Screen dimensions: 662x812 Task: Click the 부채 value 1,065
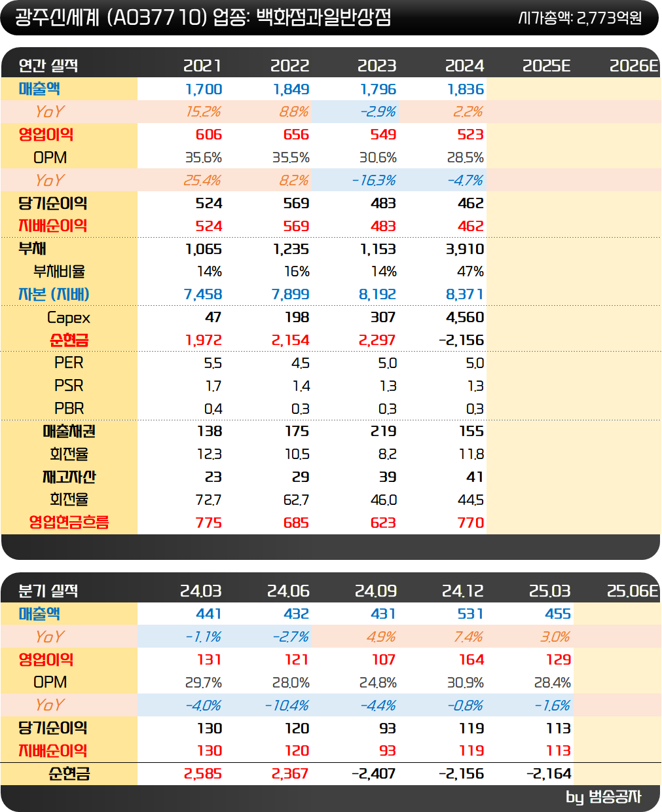click(204, 249)
